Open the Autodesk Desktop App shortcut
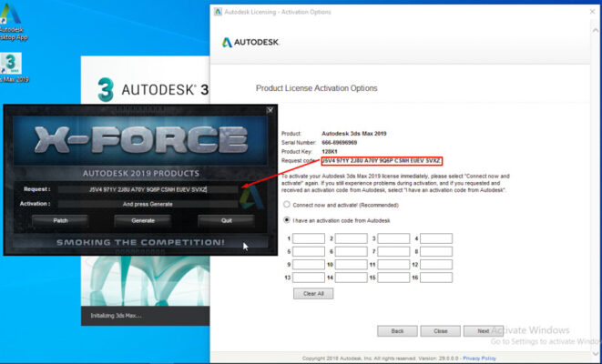The width and height of the screenshot is (602, 364). point(11,21)
